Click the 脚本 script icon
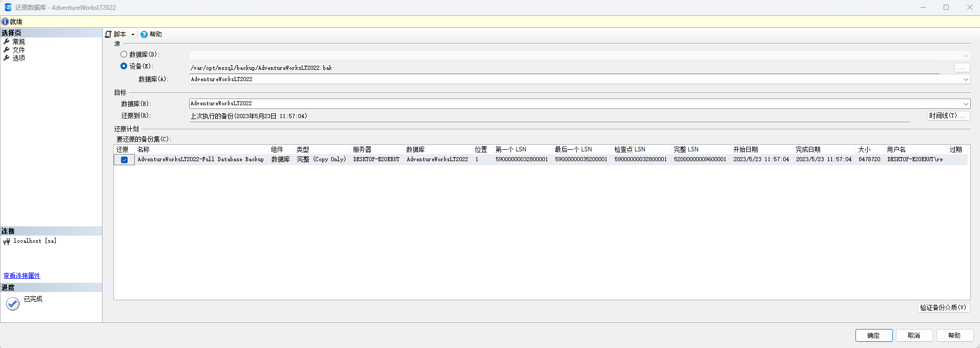Screen dimensions: 980x348 [108, 34]
